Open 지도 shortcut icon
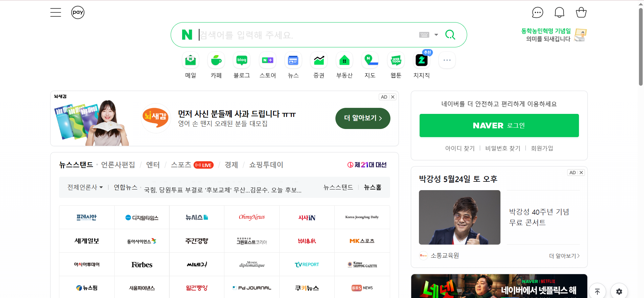This screenshot has width=644, height=298. pyautogui.click(x=370, y=60)
